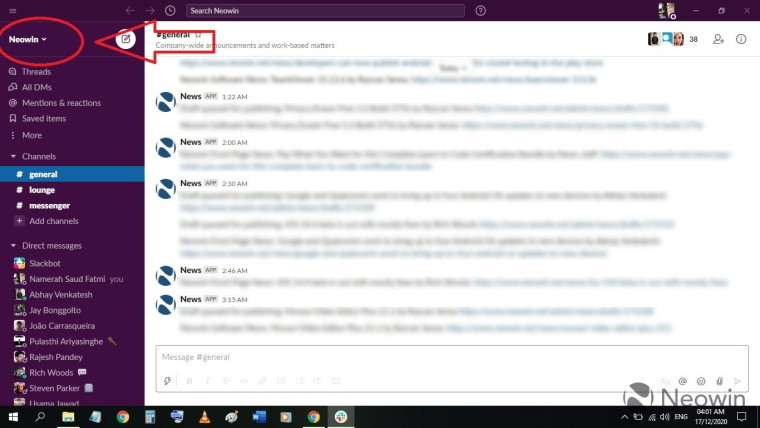Toggle blockquote formatting
Screen dimensions: 760x428
pos(317,381)
